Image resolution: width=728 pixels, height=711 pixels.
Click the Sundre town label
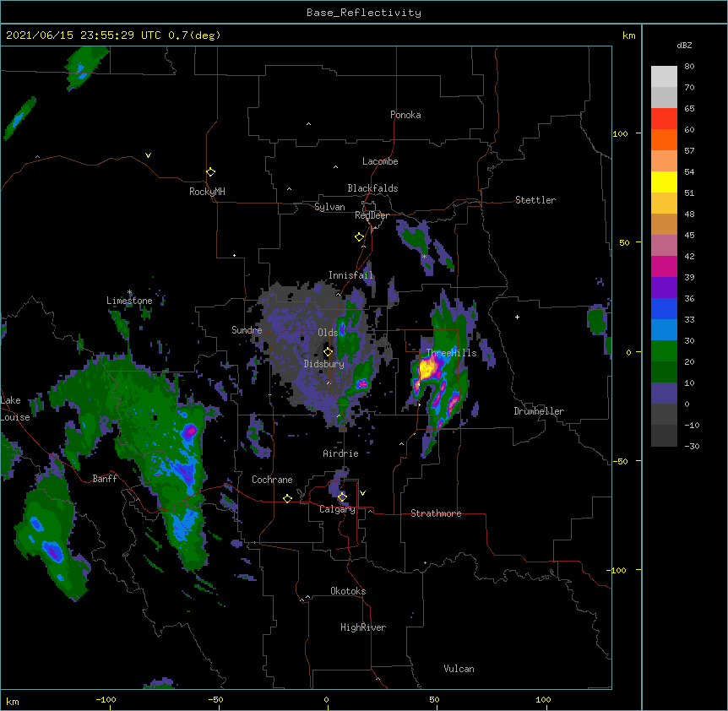pyautogui.click(x=247, y=330)
